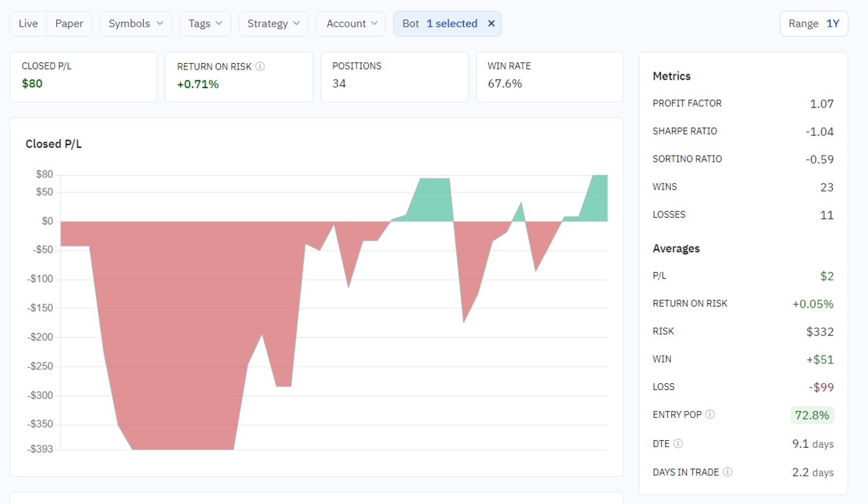Viewport: 868px width, 504px height.
Task: Click the DTE info icon
Action: (x=678, y=444)
